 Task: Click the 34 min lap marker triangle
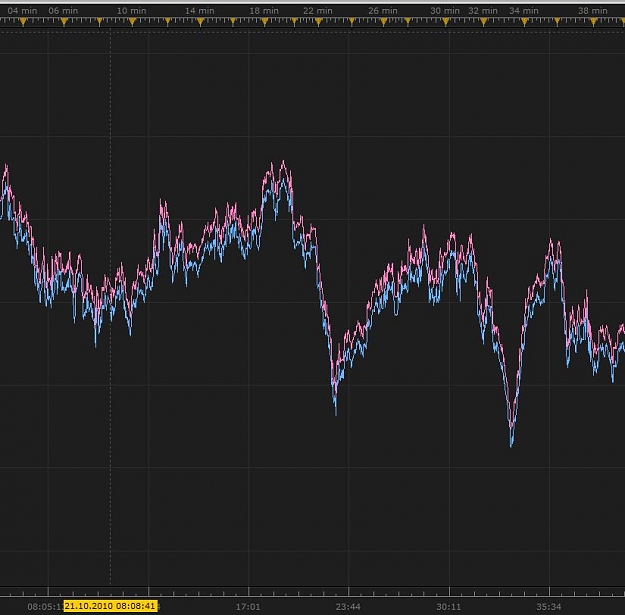(x=525, y=22)
